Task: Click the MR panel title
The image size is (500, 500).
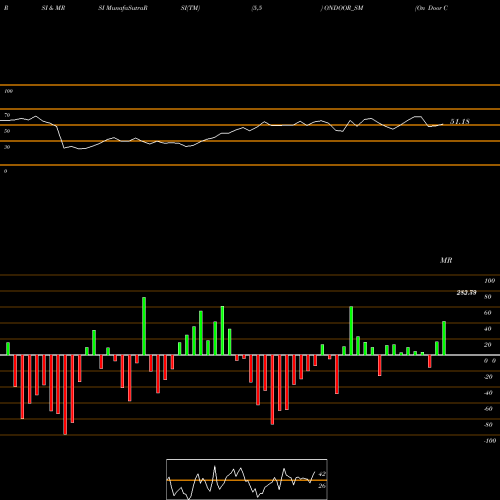Action: (x=446, y=260)
